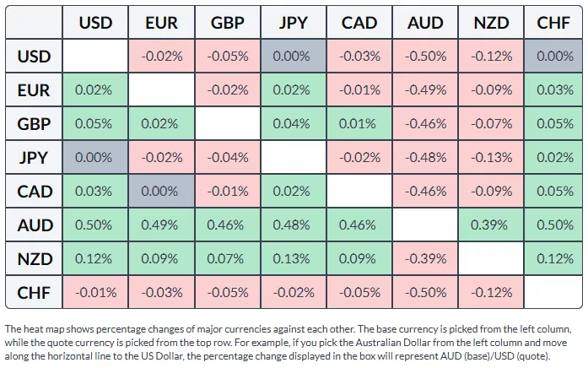Image resolution: width=588 pixels, height=368 pixels.
Task: Select the AUD/EUR cell showing 0.49%
Action: pos(161,225)
